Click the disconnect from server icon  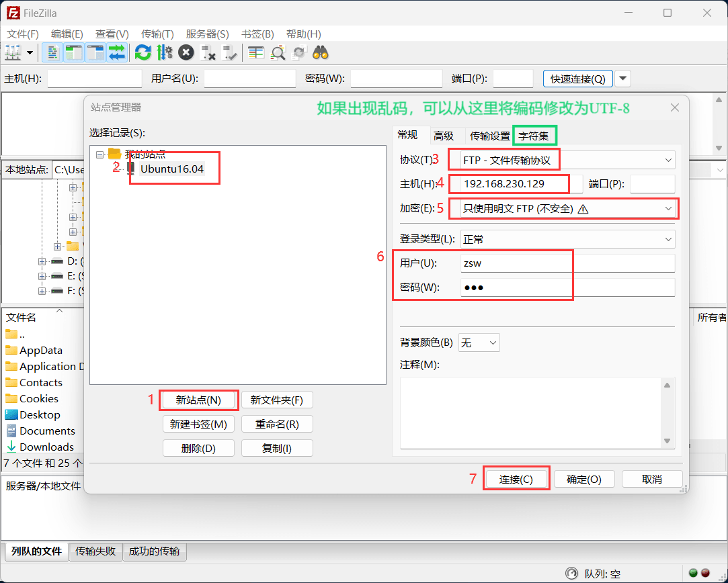tap(208, 52)
